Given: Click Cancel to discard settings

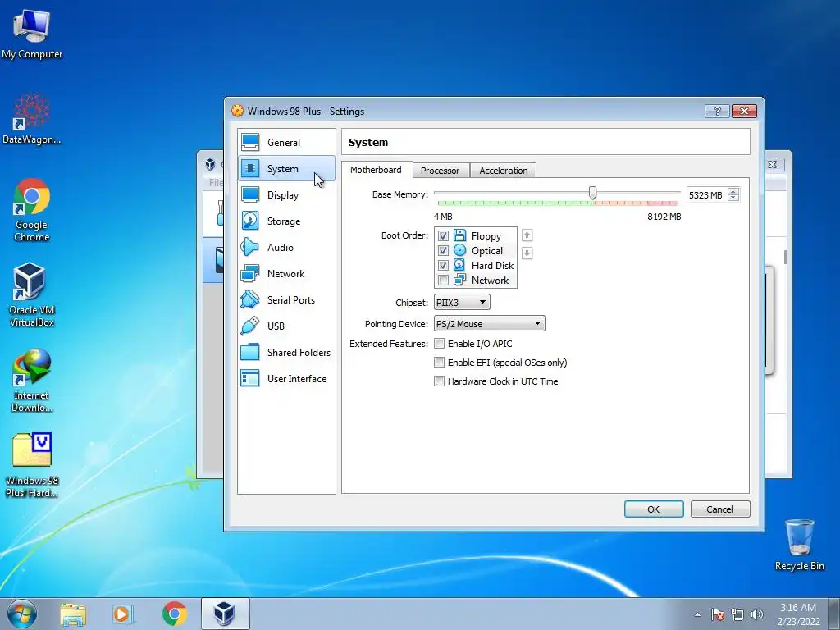Looking at the screenshot, I should click(x=720, y=509).
